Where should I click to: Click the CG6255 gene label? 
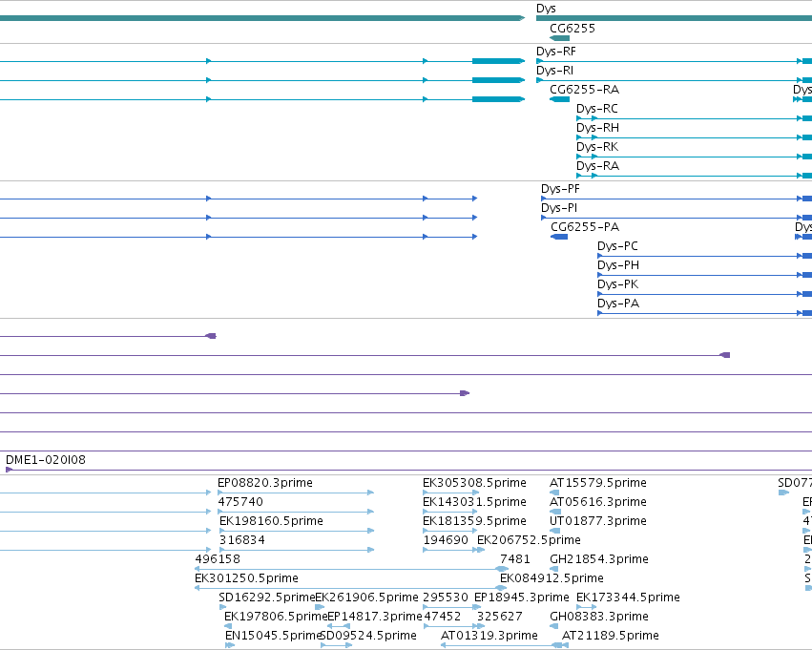573,28
